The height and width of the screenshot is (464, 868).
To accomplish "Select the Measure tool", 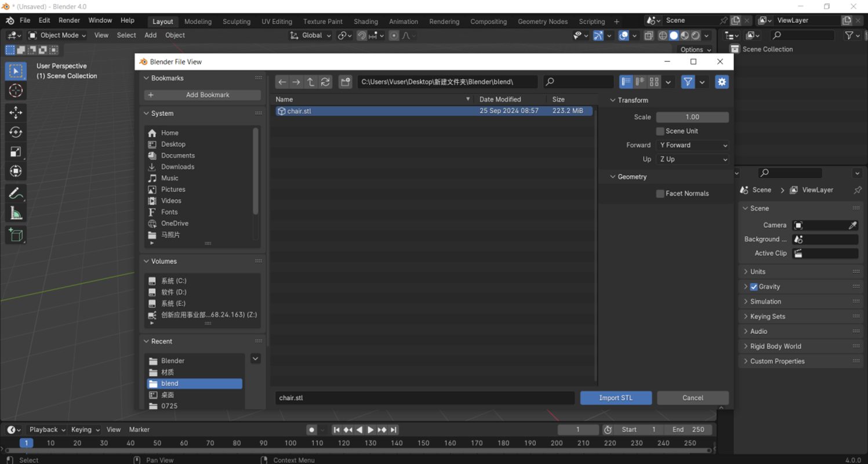I will click(16, 213).
